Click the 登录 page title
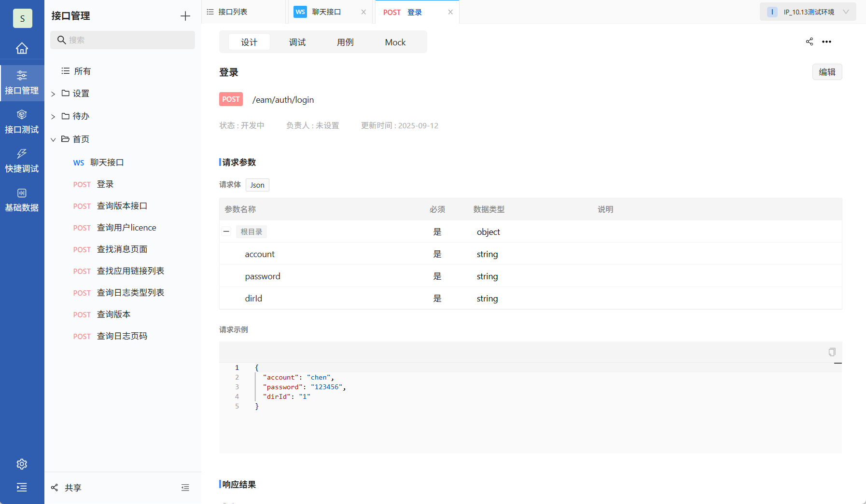The image size is (866, 504). 229,72
